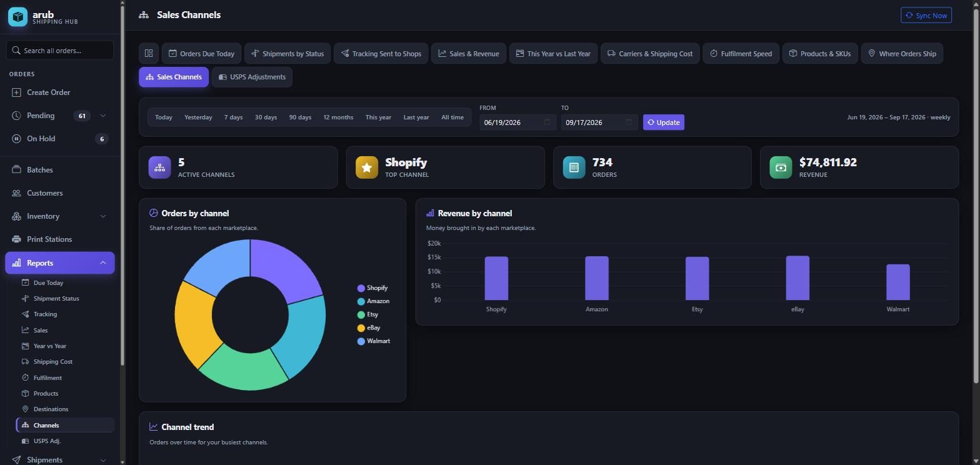Select the All time range option
The width and height of the screenshot is (980, 465).
pyautogui.click(x=452, y=117)
